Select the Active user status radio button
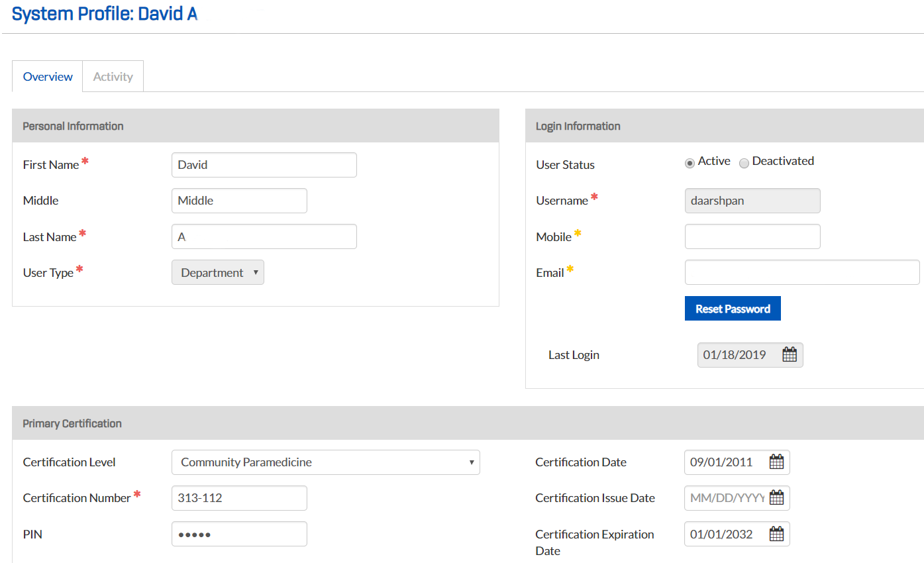Screen dimensions: 924x563 click(690, 163)
